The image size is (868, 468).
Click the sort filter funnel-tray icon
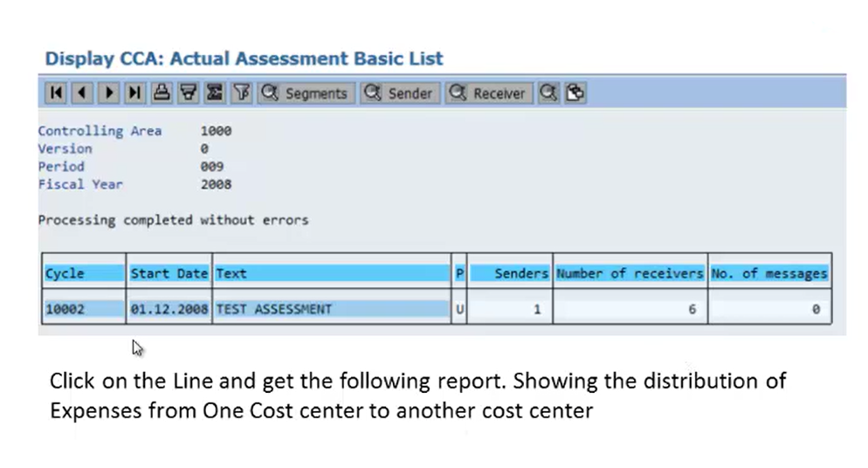coord(189,93)
